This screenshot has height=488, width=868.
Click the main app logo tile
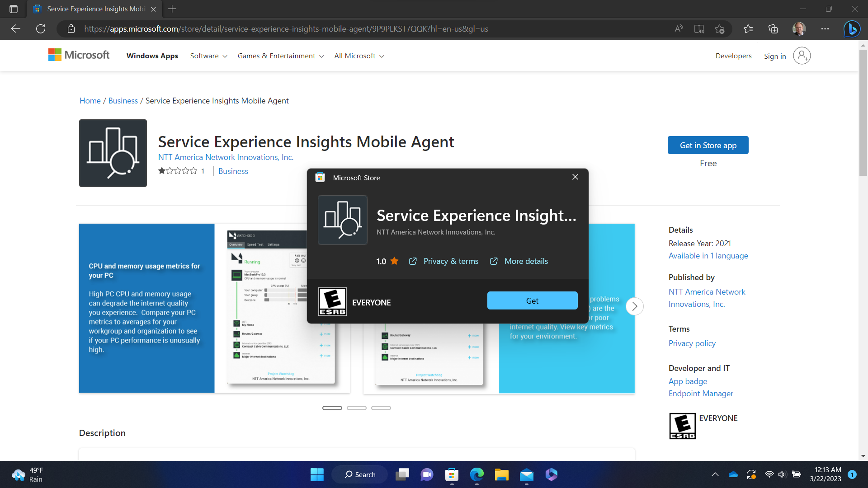tap(113, 153)
